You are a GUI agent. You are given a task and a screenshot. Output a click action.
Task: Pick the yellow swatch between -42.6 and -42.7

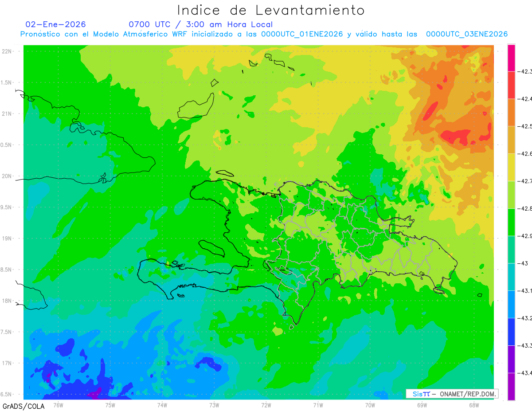pyautogui.click(x=511, y=167)
